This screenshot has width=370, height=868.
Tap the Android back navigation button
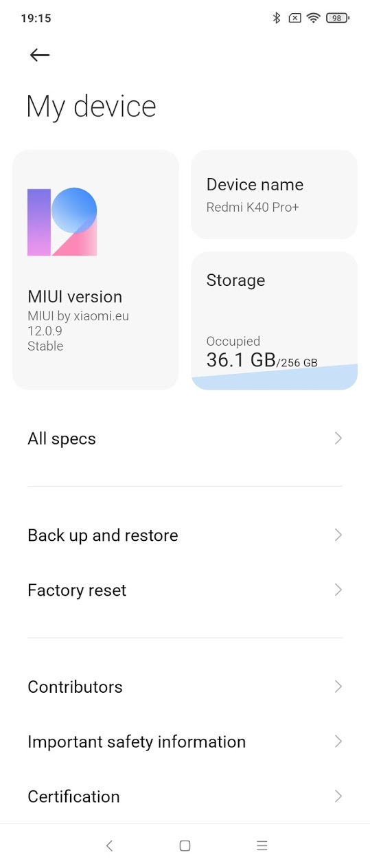[109, 845]
